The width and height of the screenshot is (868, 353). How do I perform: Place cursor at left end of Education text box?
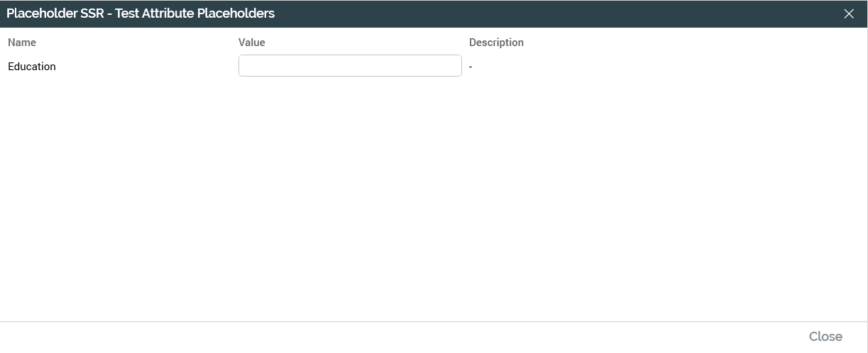click(x=243, y=66)
